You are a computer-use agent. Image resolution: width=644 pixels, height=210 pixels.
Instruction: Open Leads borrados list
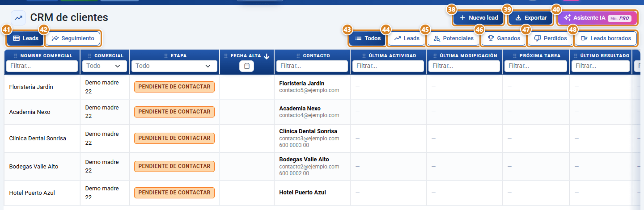(606, 38)
